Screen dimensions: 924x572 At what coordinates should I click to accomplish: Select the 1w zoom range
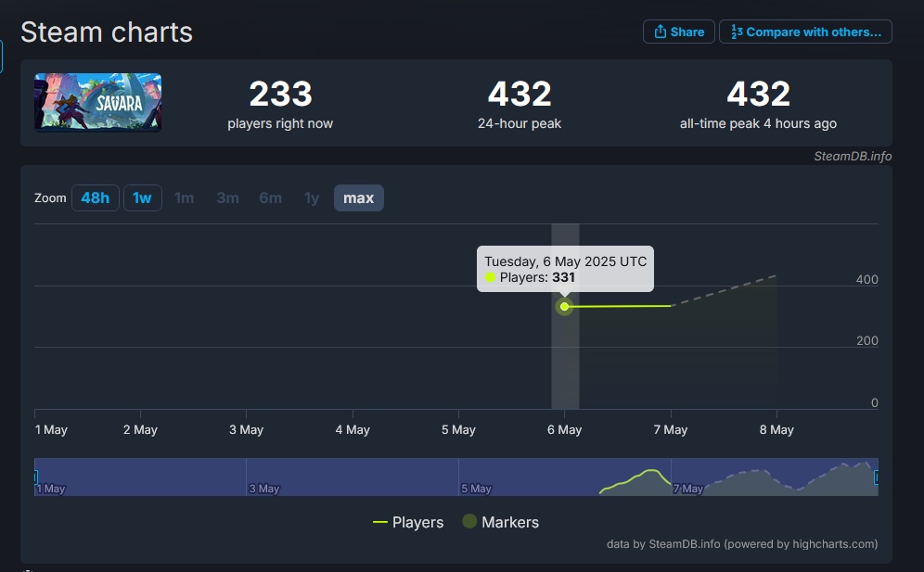point(143,198)
